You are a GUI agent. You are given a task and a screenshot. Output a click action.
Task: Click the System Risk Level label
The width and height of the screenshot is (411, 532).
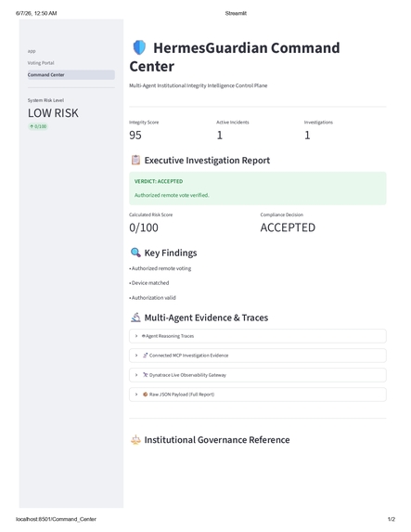click(x=45, y=100)
